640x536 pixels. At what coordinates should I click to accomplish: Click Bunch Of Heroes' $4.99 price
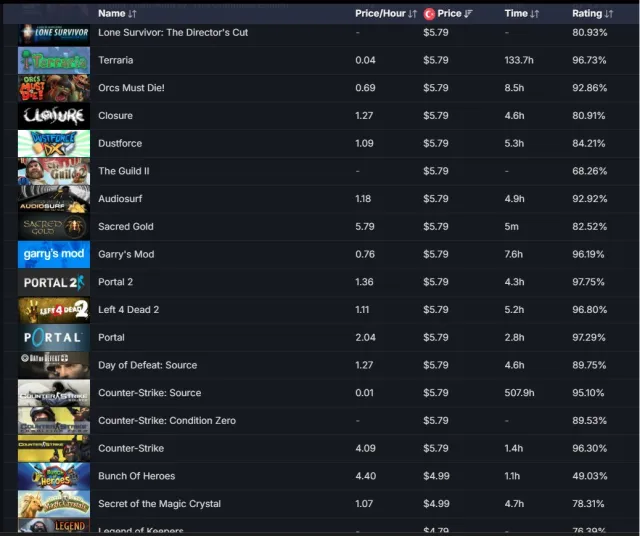[436, 476]
